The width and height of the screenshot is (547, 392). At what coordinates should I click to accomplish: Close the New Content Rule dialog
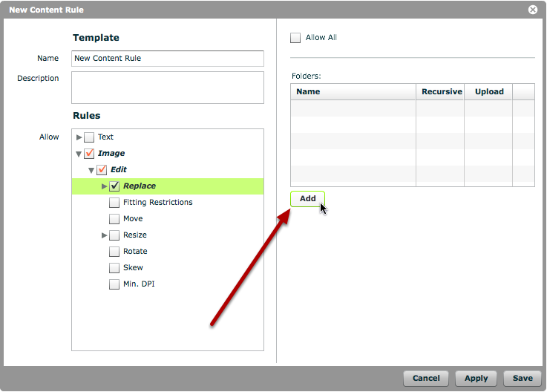click(x=532, y=10)
